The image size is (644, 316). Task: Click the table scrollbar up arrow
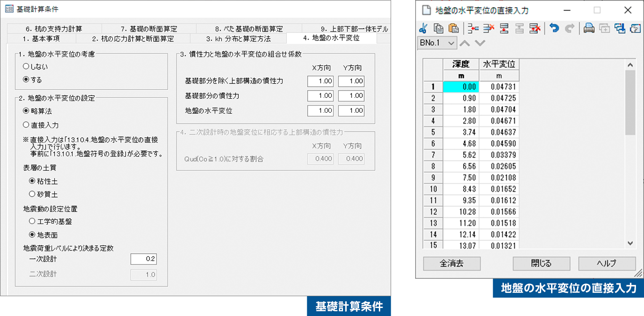pos(630,65)
